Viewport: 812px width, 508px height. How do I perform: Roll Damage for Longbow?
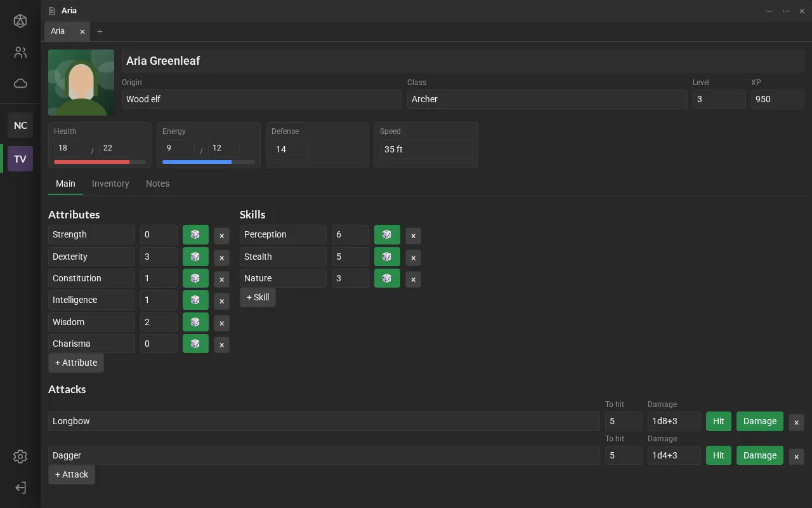click(x=760, y=422)
